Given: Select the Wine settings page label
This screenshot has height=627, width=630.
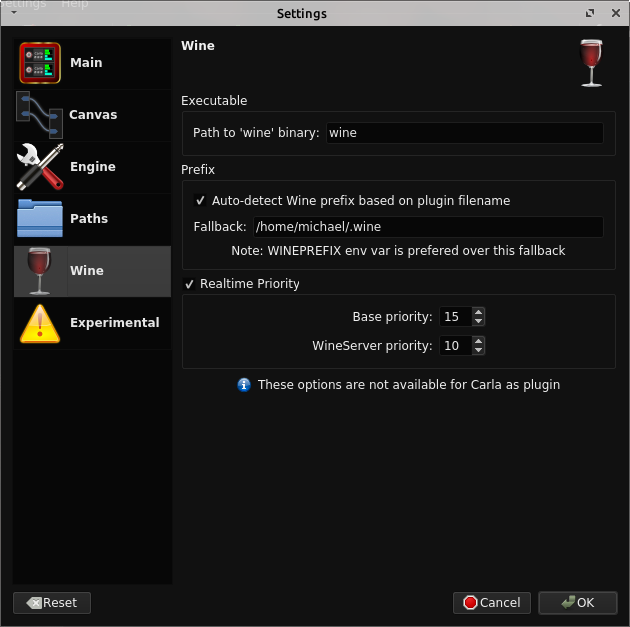Looking at the screenshot, I should 87,271.
